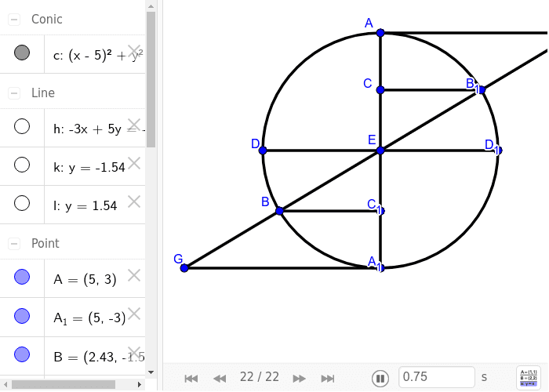
Task: Delete line k with its X icon
Action: (x=134, y=163)
